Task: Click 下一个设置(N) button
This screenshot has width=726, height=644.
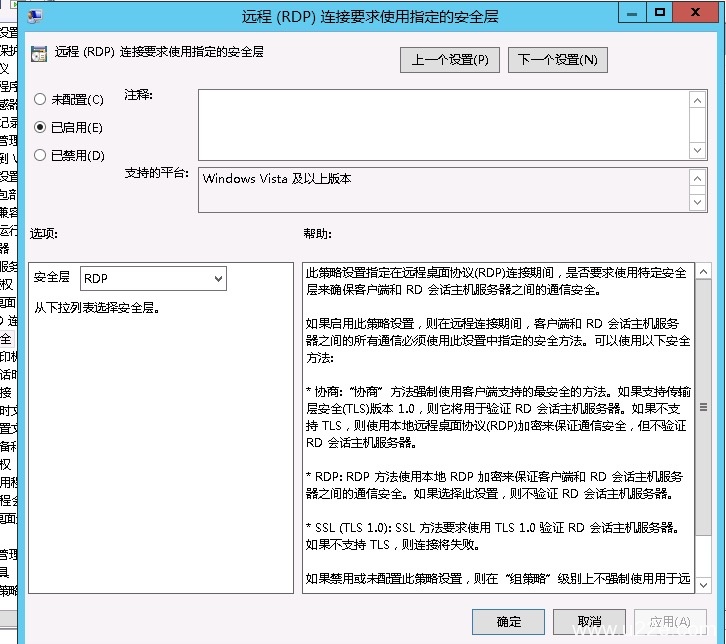Action: (557, 60)
